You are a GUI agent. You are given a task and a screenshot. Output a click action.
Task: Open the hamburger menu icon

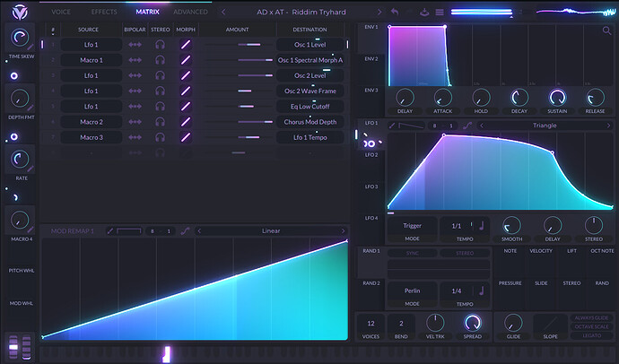click(440, 13)
